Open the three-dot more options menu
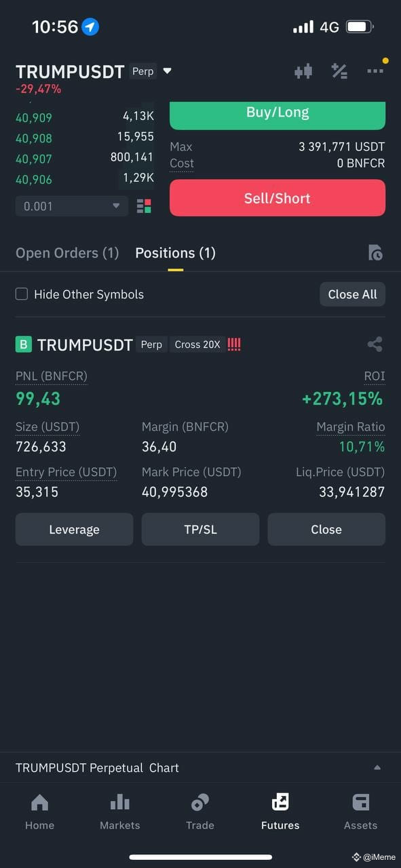Image resolution: width=401 pixels, height=868 pixels. (375, 71)
